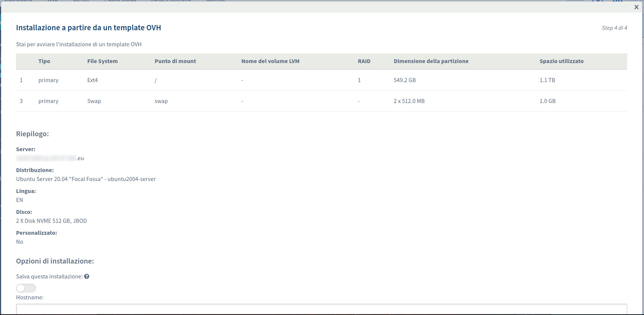644x315 pixels.
Task: Click the Ubuntu Server 20.04 distribution text
Action: [86, 179]
